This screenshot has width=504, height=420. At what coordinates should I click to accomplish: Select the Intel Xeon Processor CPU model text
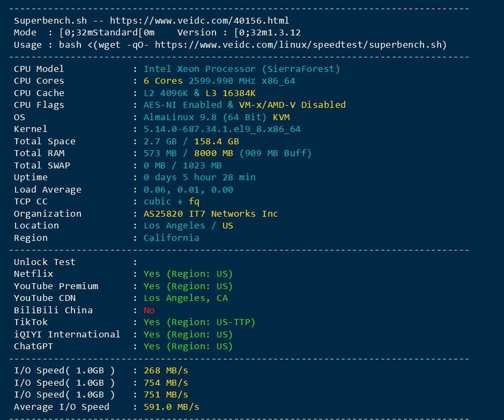tap(241, 69)
